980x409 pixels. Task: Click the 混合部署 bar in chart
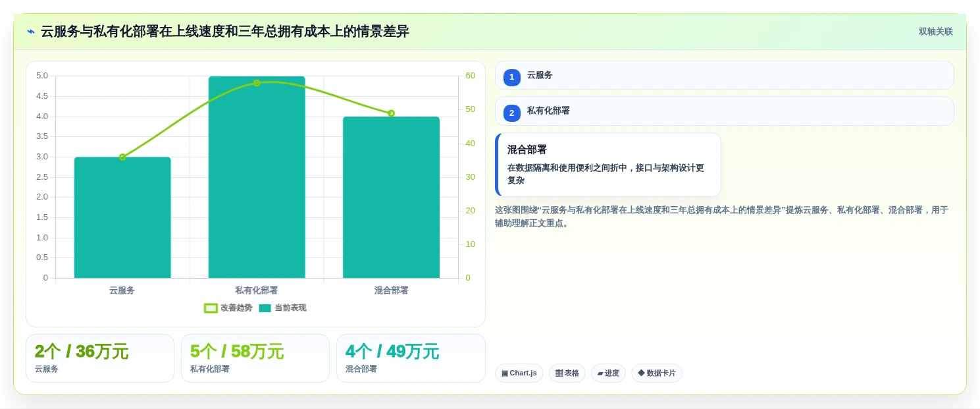click(x=391, y=197)
